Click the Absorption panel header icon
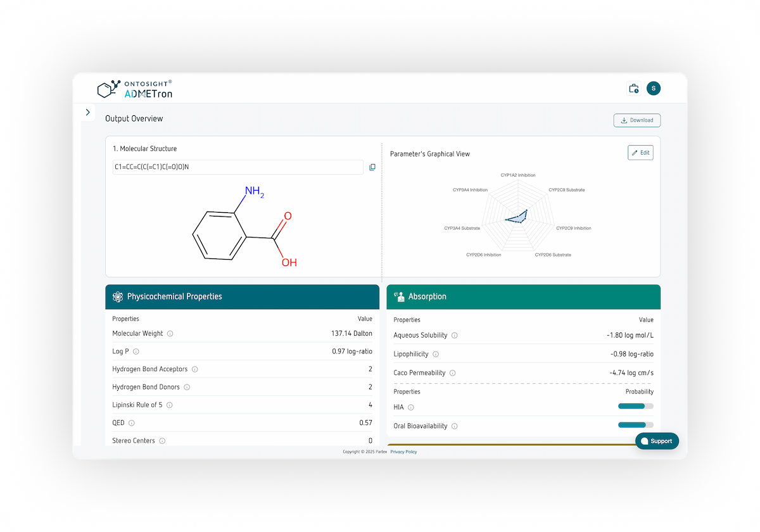Image resolution: width=760 pixels, height=532 pixels. 398,296
